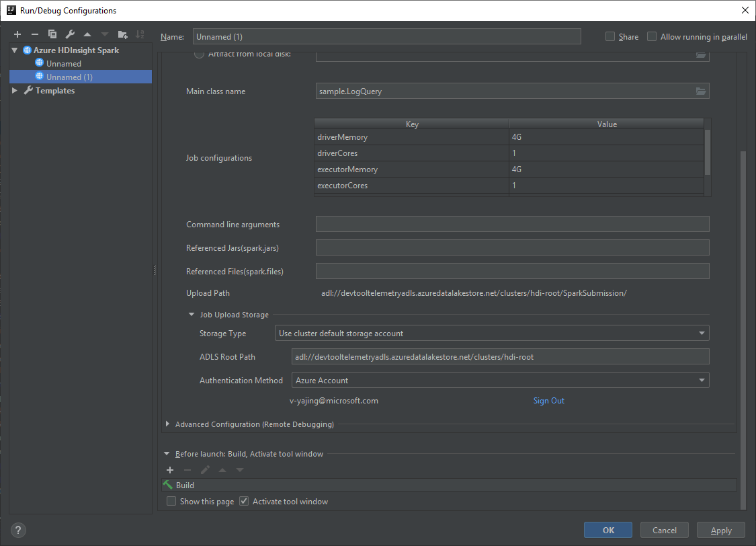
Task: Check Allow running in parallel
Action: pos(651,36)
